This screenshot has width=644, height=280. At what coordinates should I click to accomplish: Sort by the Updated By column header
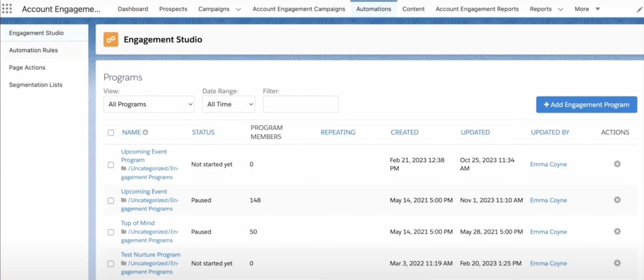click(x=550, y=132)
